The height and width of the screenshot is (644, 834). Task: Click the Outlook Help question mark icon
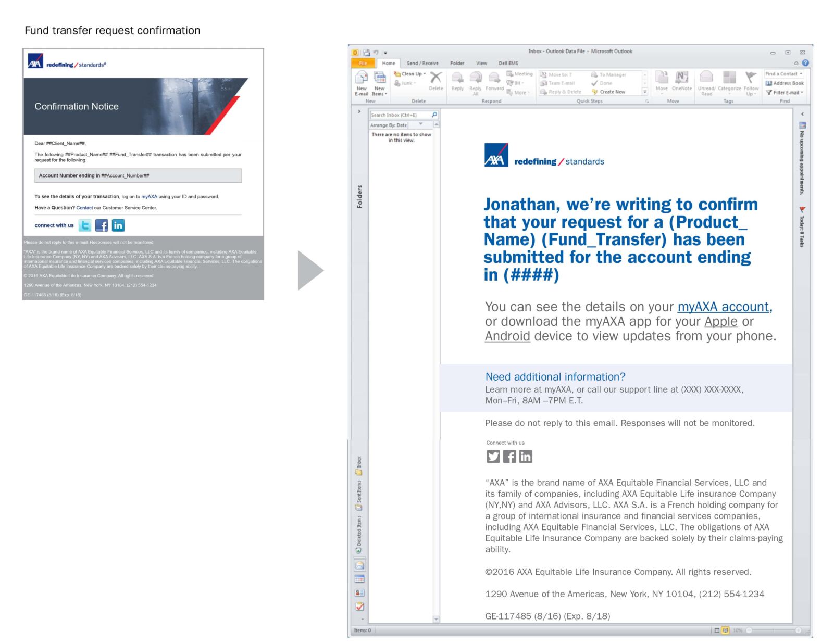point(805,63)
